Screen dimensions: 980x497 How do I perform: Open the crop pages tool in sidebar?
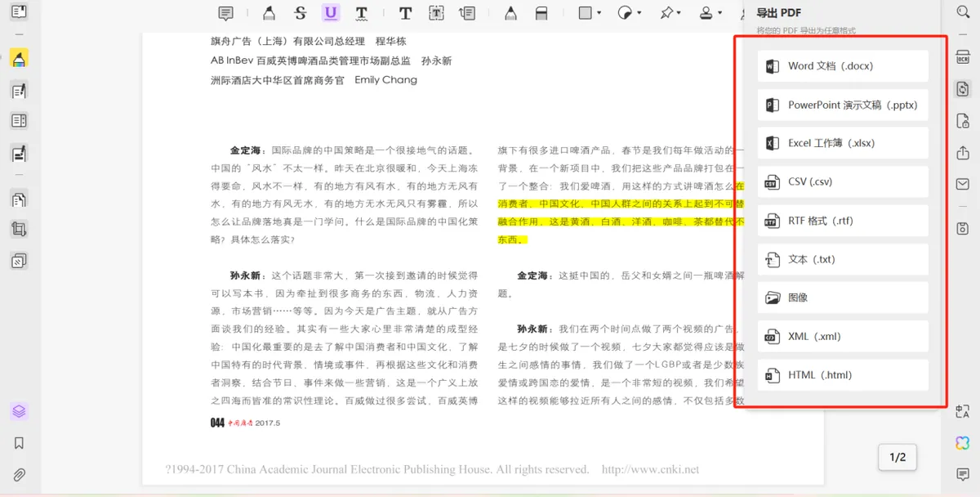pos(19,230)
